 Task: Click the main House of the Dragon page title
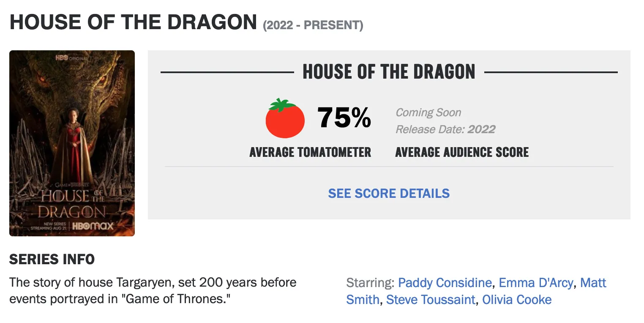(x=133, y=22)
